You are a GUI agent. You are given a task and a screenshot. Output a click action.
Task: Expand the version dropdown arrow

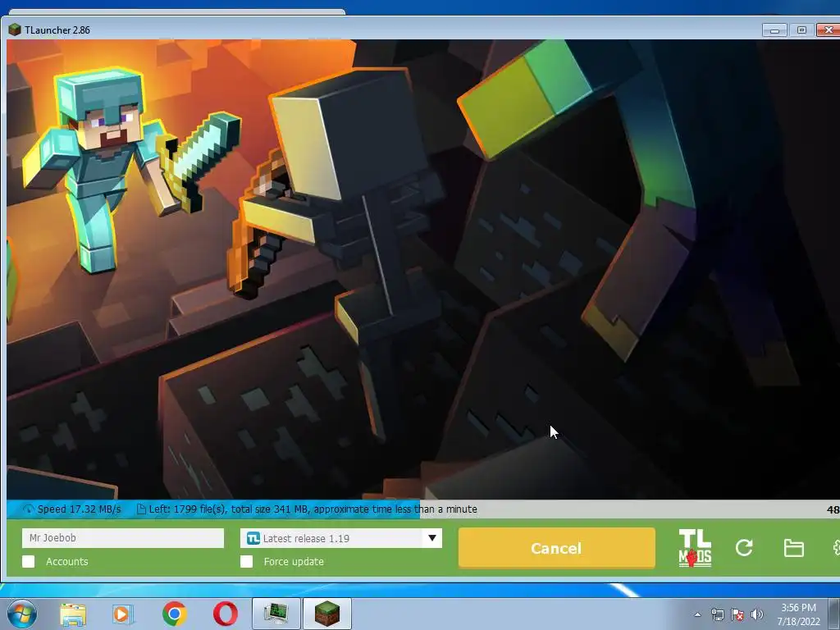431,538
